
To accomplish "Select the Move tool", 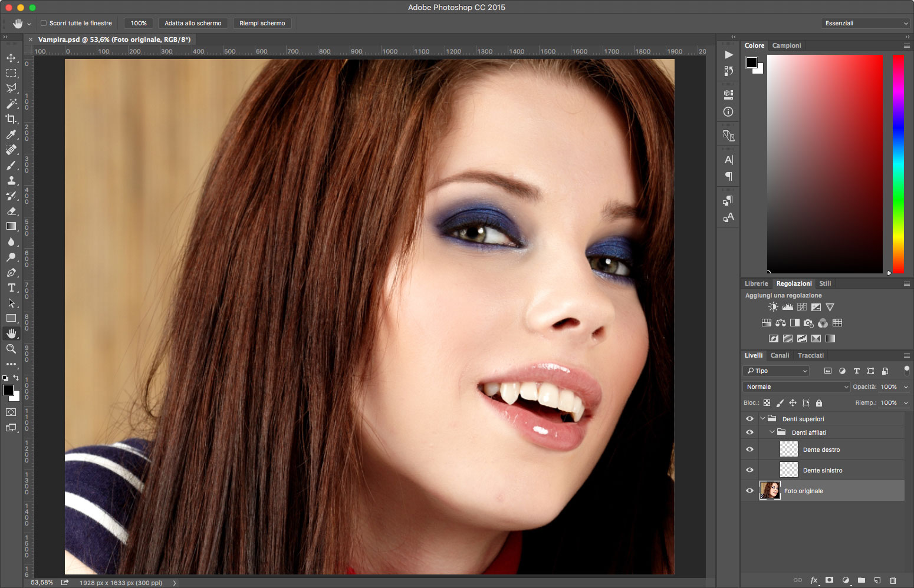I will coord(11,58).
